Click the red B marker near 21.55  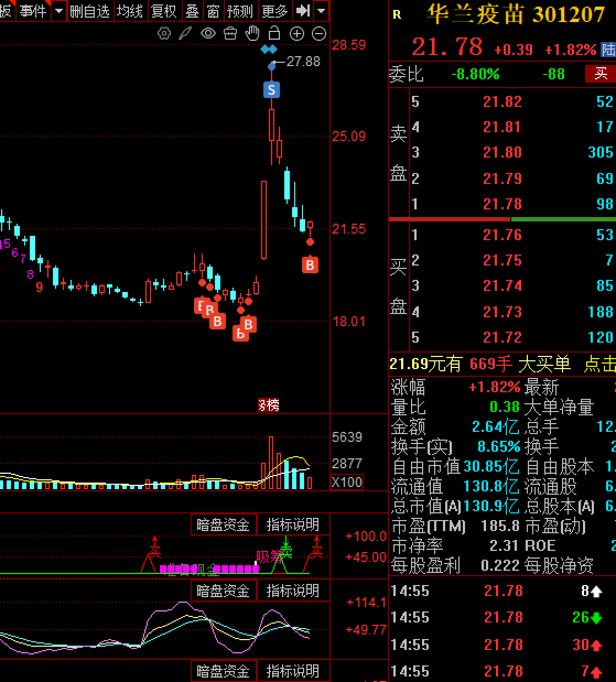click(x=310, y=265)
